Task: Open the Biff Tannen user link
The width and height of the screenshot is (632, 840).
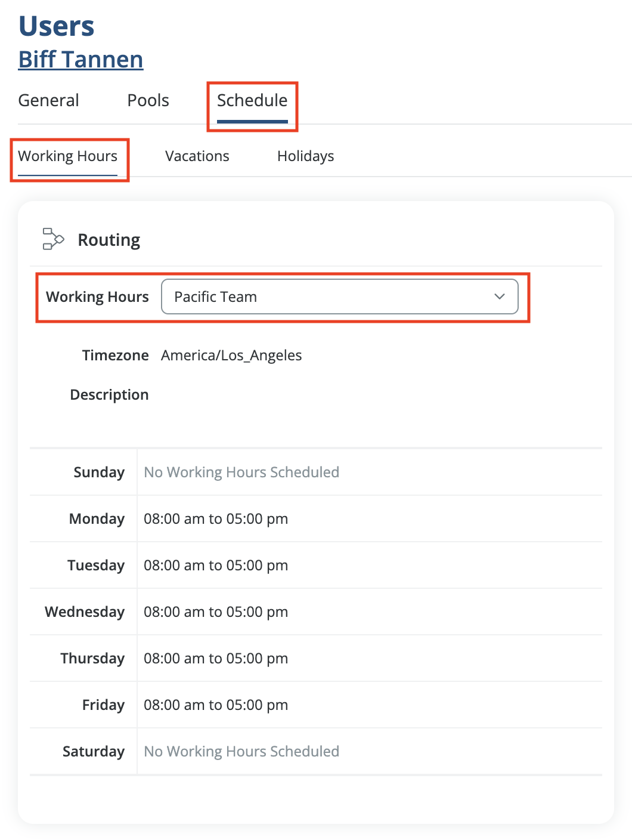Action: coord(80,60)
